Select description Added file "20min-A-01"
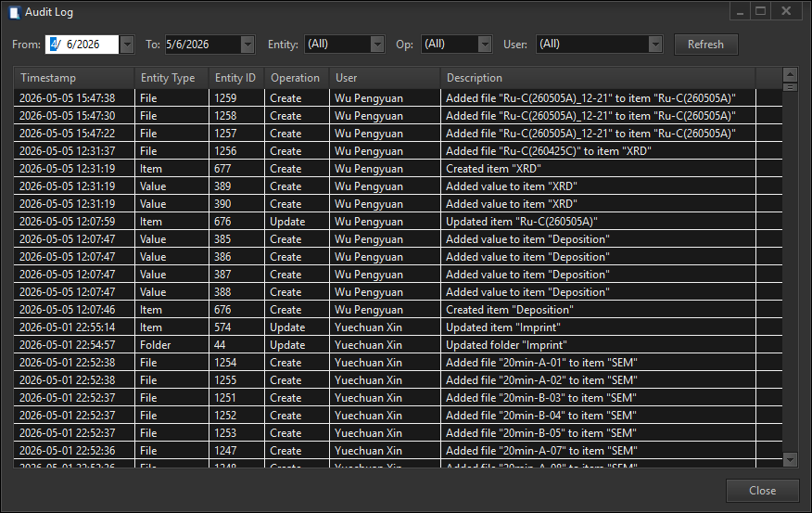The width and height of the screenshot is (812, 513). click(598, 362)
